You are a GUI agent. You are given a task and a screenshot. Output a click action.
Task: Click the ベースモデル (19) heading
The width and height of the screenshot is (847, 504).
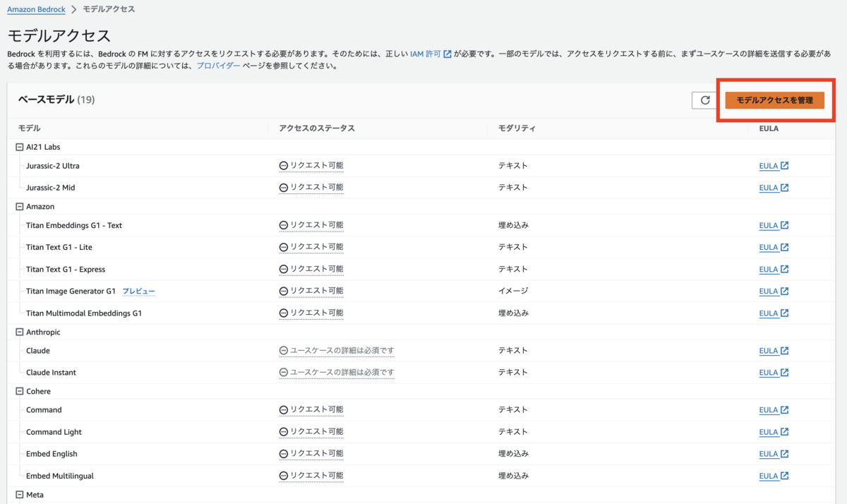click(56, 100)
